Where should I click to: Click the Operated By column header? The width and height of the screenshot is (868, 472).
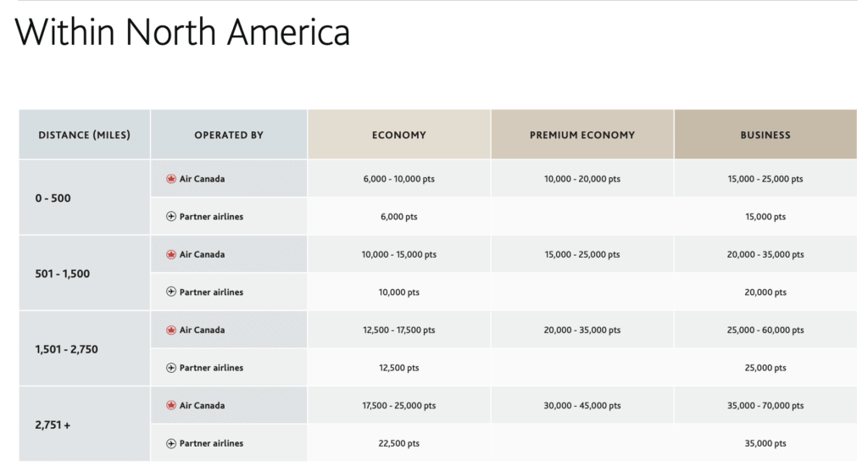pyautogui.click(x=229, y=135)
